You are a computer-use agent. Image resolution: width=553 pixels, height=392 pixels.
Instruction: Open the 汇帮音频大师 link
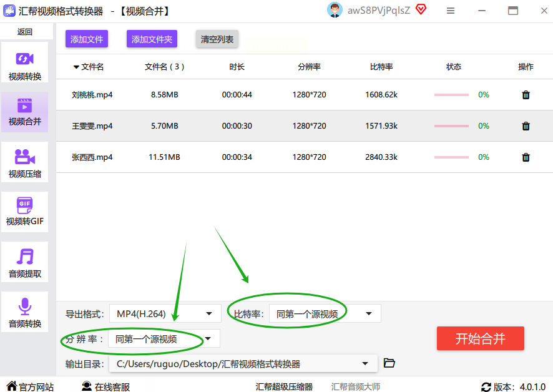pyautogui.click(x=356, y=387)
